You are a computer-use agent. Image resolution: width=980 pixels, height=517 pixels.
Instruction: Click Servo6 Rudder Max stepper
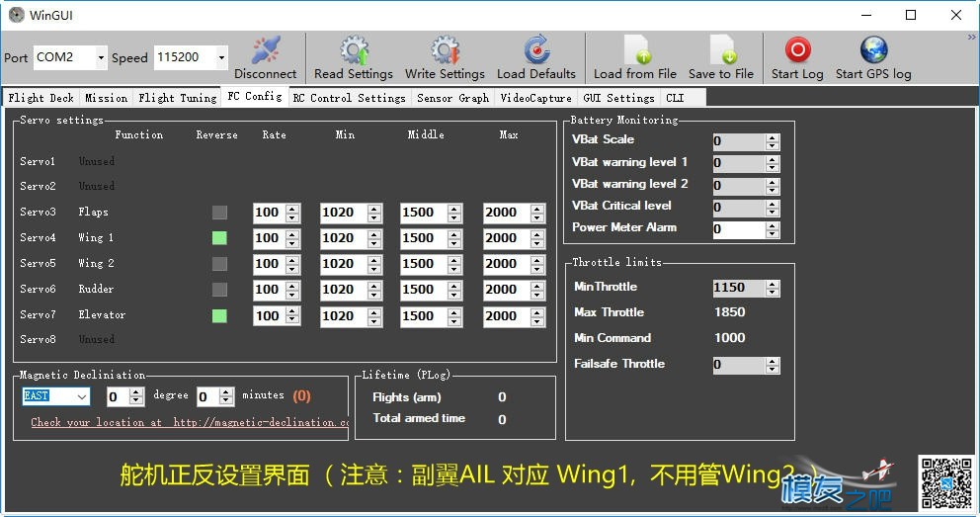537,290
